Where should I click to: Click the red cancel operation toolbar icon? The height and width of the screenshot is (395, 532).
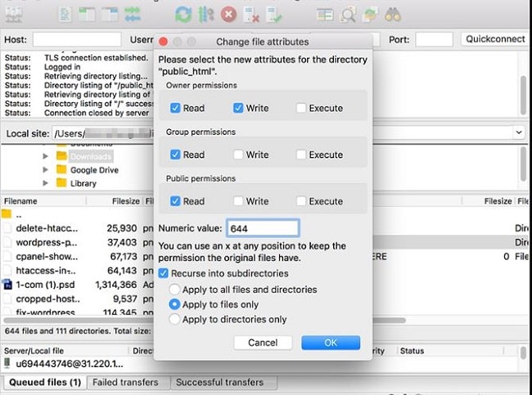pos(228,13)
